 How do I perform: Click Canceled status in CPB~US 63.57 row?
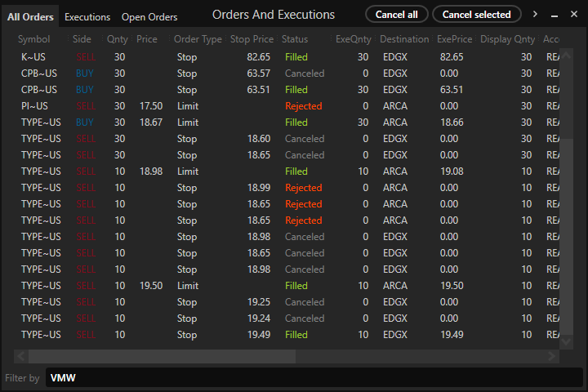pyautogui.click(x=305, y=73)
